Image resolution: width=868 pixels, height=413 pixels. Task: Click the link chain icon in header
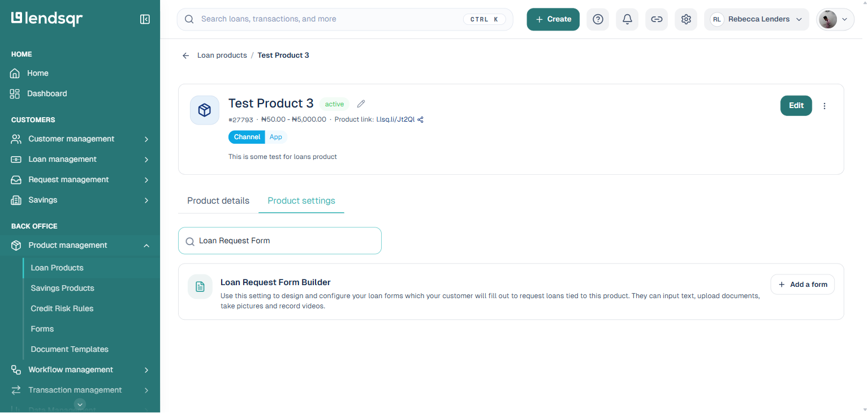[x=657, y=19]
